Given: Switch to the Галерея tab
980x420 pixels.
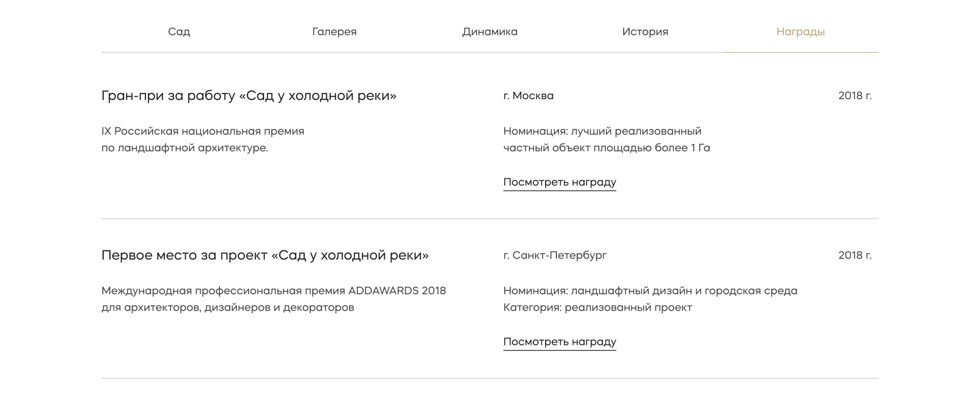Looking at the screenshot, I should pos(334,32).
